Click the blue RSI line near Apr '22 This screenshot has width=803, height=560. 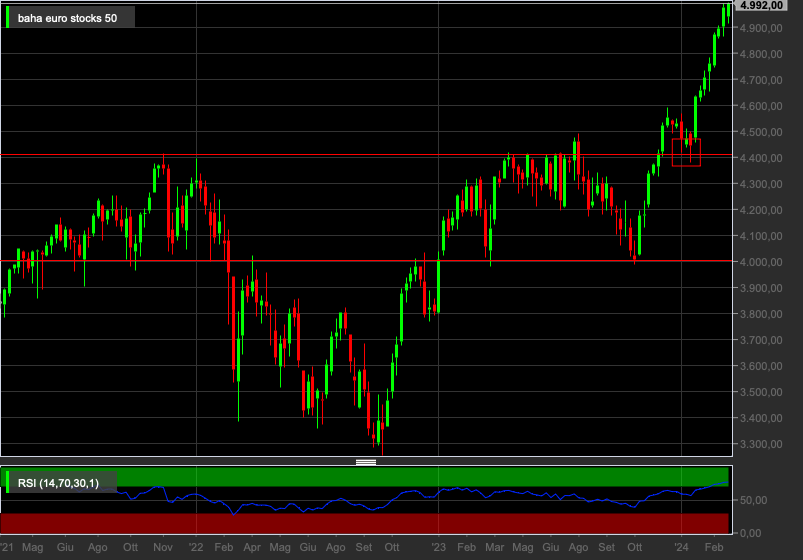(x=251, y=504)
